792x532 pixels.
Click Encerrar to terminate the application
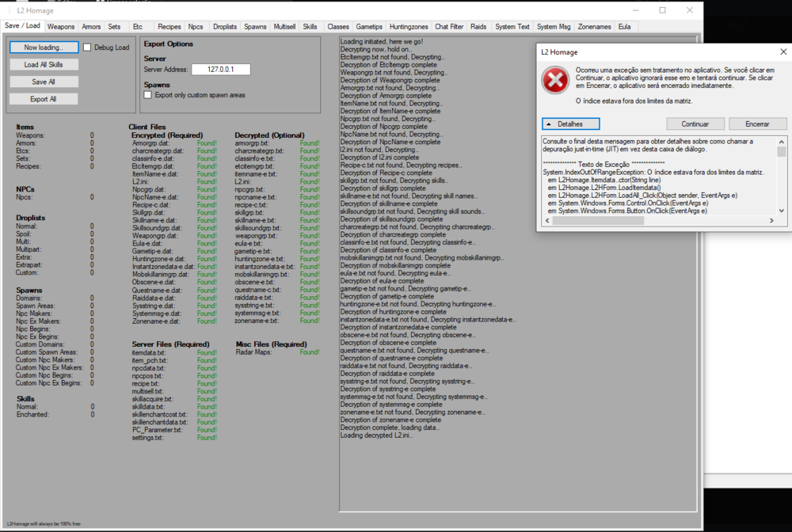[757, 124]
